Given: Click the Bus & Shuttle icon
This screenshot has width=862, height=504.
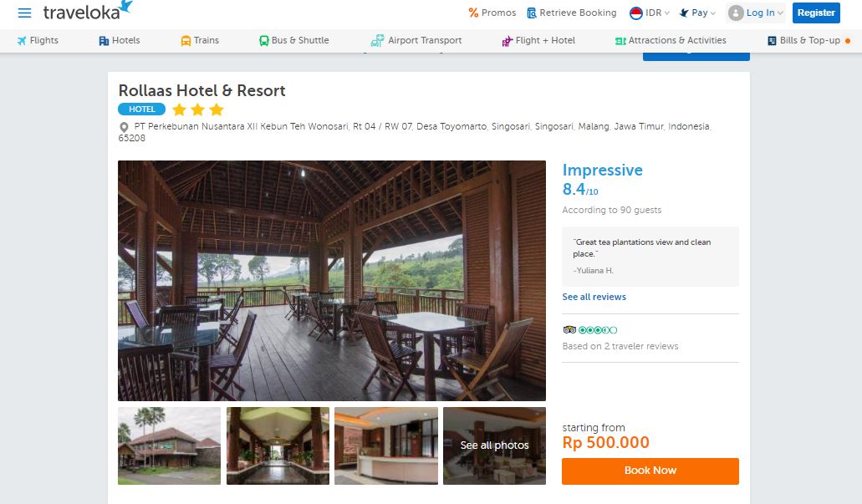Looking at the screenshot, I should tap(263, 40).
